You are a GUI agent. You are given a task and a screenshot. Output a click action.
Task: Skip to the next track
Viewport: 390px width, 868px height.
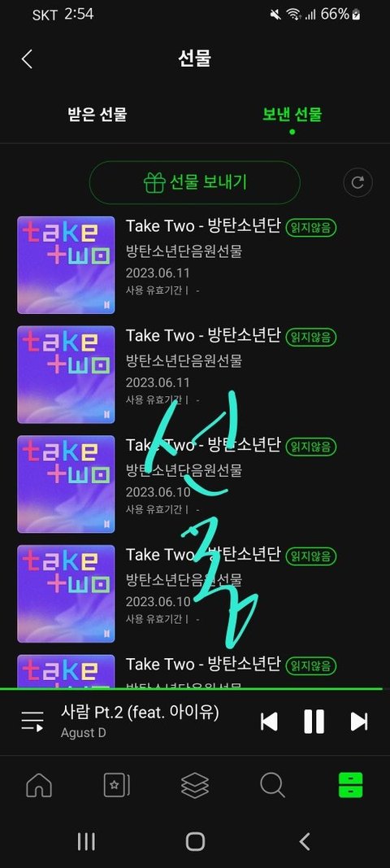pos(359,722)
